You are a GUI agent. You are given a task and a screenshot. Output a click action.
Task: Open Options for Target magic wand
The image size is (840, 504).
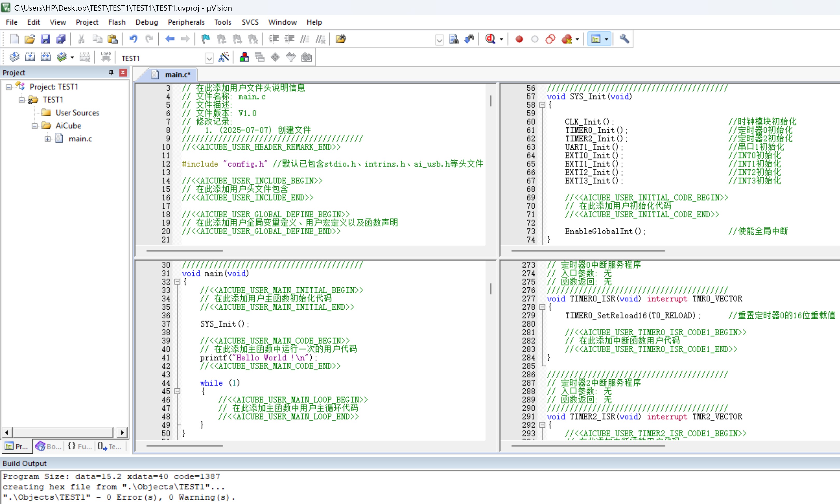click(223, 57)
